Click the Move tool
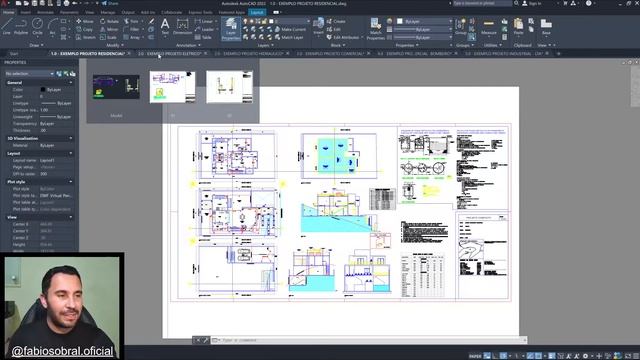 click(x=84, y=21)
